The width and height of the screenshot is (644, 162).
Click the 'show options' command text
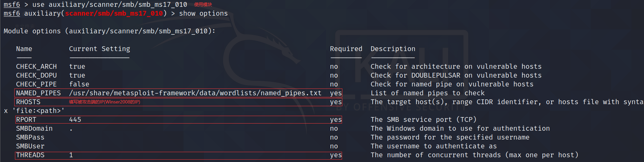[x=203, y=14]
